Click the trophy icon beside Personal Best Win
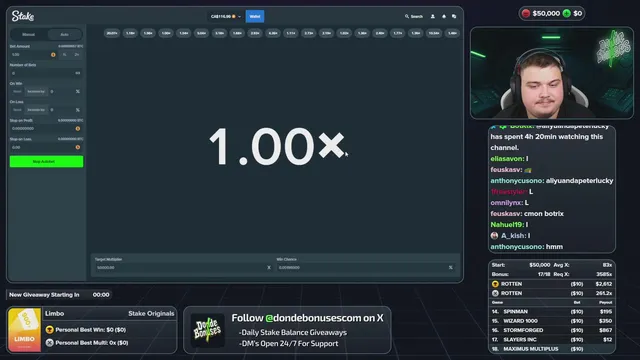This screenshot has width=640, height=360. [49, 330]
